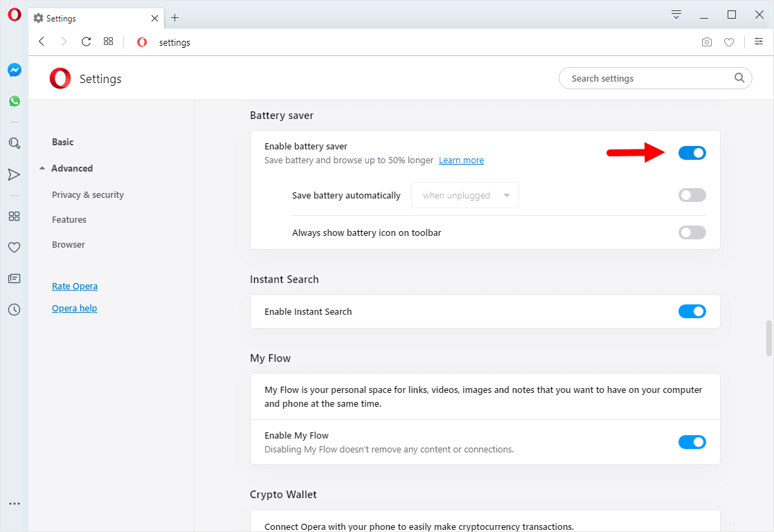The image size is (774, 532).
Task: Click the page vertical scrollbar thumb
Action: click(768, 338)
